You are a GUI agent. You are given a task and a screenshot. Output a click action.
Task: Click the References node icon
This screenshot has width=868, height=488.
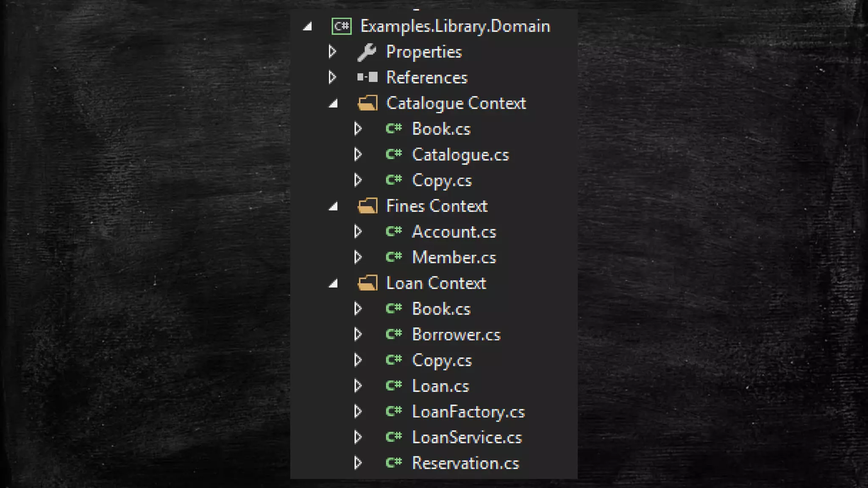point(367,78)
